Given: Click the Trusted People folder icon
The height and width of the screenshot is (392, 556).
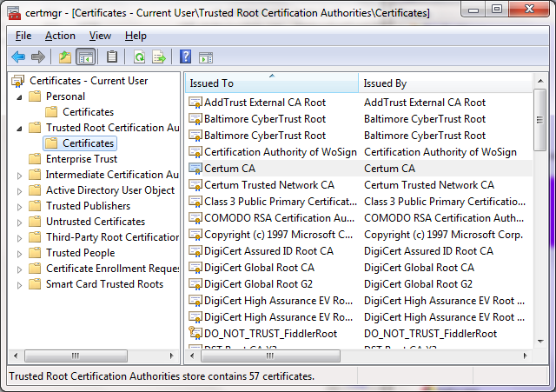Looking at the screenshot, I should 35,253.
